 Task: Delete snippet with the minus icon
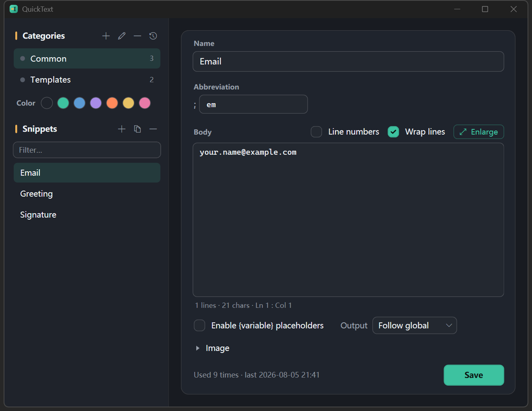pyautogui.click(x=153, y=129)
